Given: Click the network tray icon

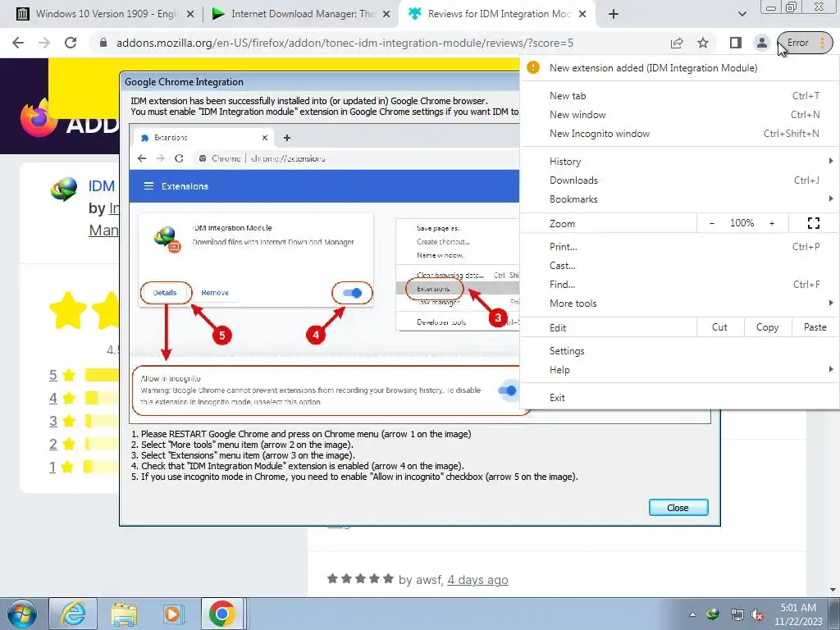Looking at the screenshot, I should (737, 614).
